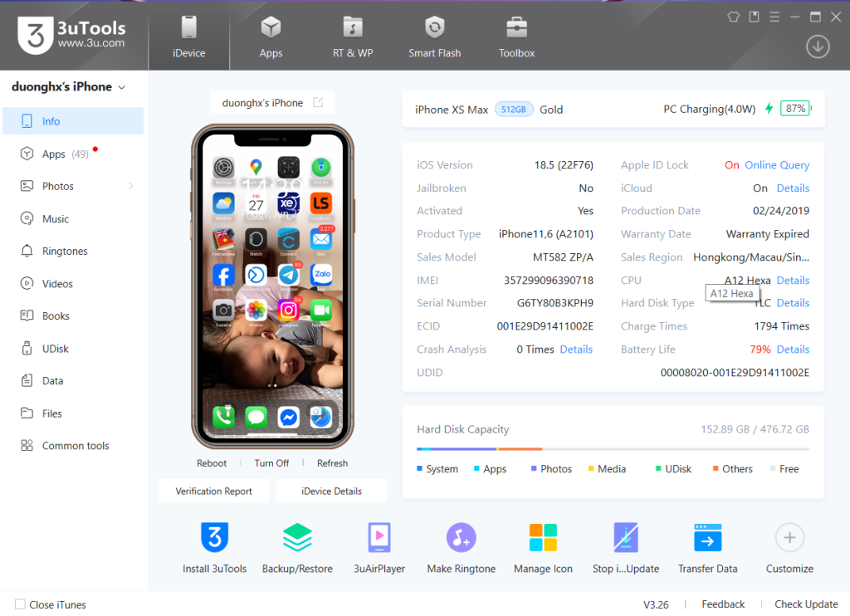Viewport: 850px width, 616px height.
Task: Open Books in the sidebar
Action: coord(73,315)
